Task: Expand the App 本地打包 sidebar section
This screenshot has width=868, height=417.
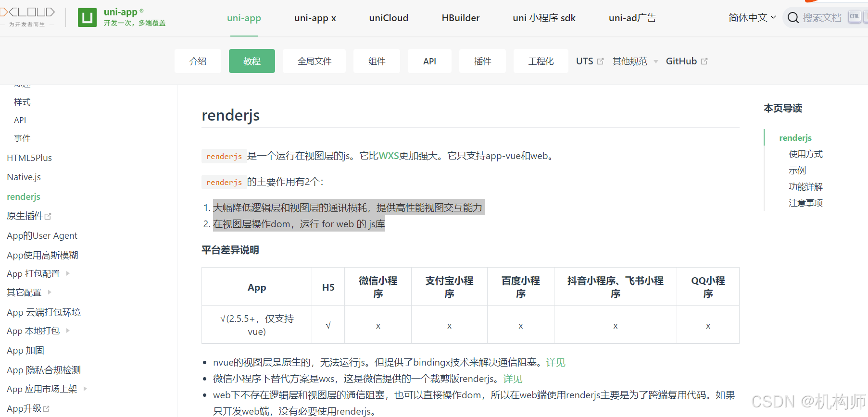Action: pos(68,331)
